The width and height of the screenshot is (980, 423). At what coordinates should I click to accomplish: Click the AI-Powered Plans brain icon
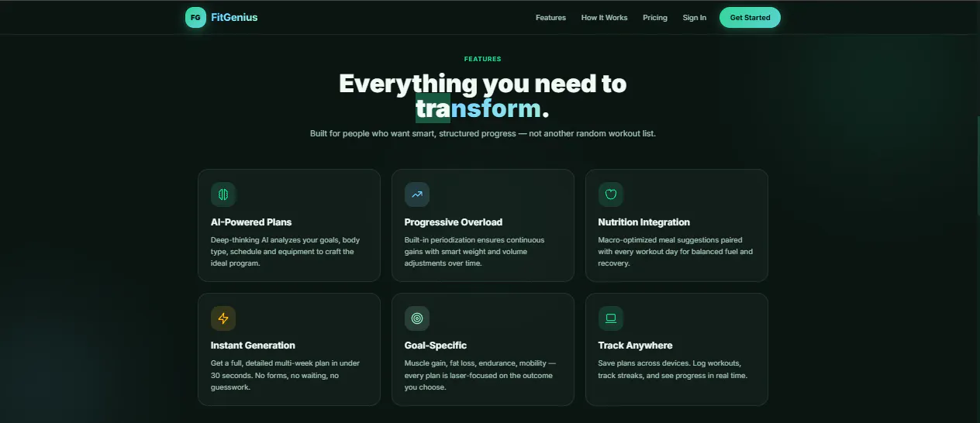pyautogui.click(x=223, y=194)
